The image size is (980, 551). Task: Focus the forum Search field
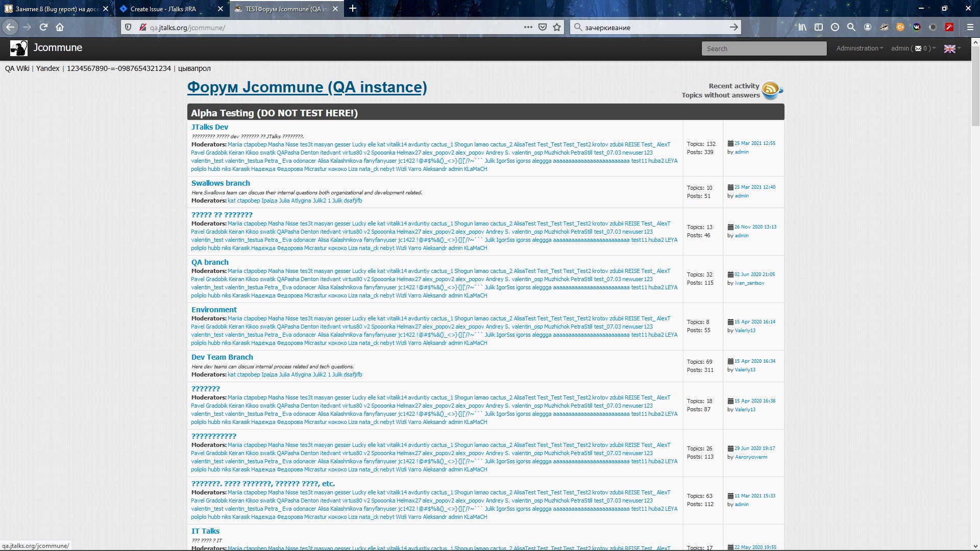point(764,48)
